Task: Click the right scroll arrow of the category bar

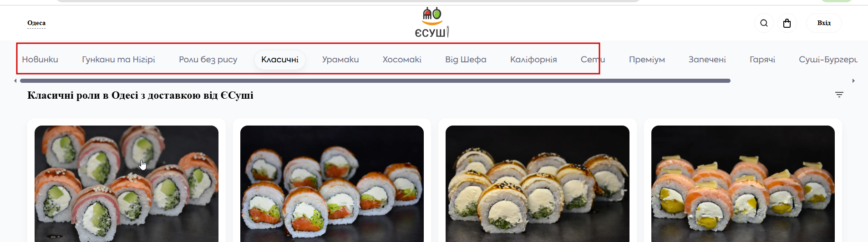Action: pyautogui.click(x=853, y=81)
